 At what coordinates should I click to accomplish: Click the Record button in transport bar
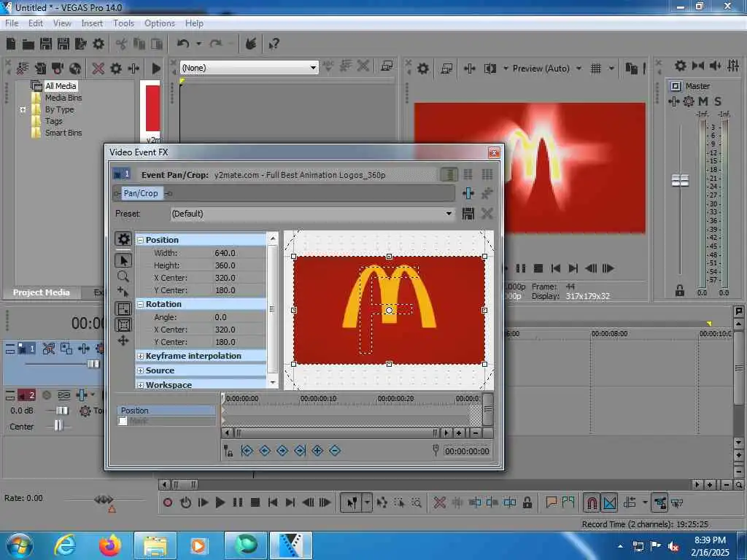click(168, 502)
